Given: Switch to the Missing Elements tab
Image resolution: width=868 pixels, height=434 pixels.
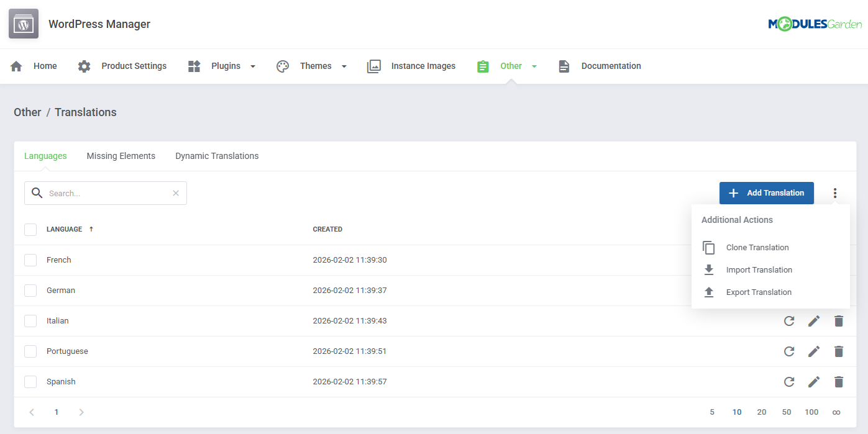Looking at the screenshot, I should tap(121, 156).
